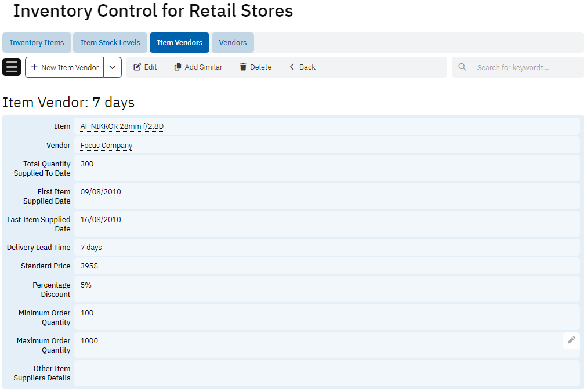
Task: Expand the New Item Vendor dropdown arrow
Action: click(x=113, y=67)
